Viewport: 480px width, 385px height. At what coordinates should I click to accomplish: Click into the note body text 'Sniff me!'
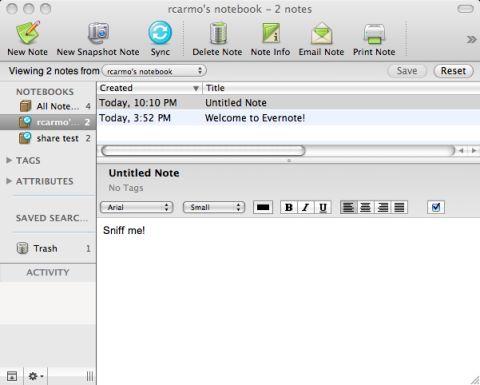(x=124, y=230)
